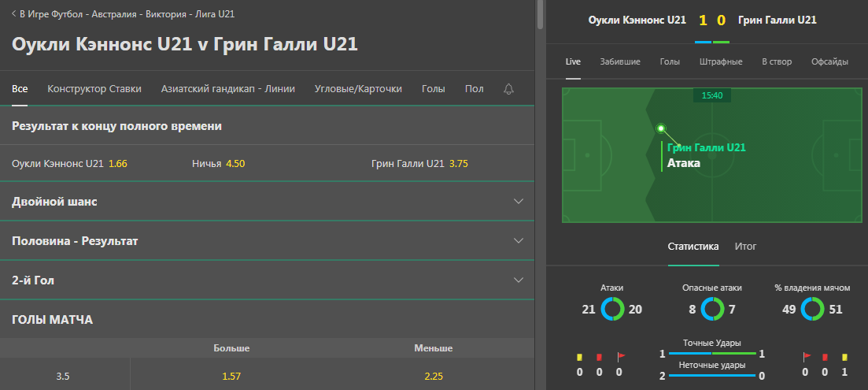The height and width of the screenshot is (390, 868).
Task: Click the left team yellow card icon
Action: [580, 358]
